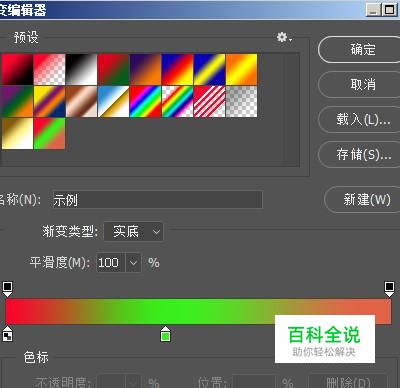Select the gold metallic gradient preset
400x388 pixels.
[17, 134]
